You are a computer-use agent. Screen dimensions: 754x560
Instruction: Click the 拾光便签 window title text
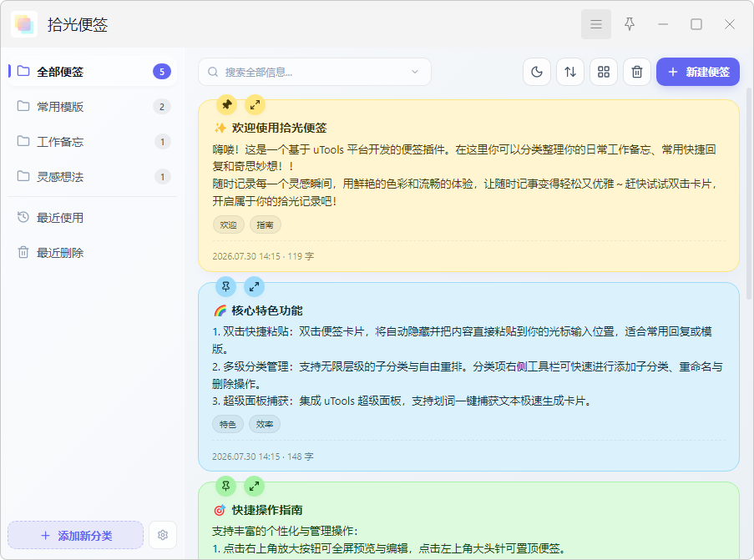(x=78, y=24)
